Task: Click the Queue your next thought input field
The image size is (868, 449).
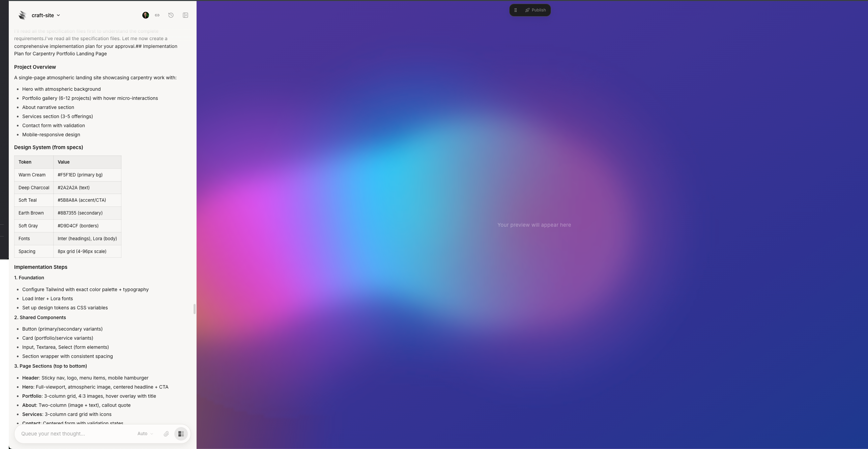Action: tap(67, 434)
